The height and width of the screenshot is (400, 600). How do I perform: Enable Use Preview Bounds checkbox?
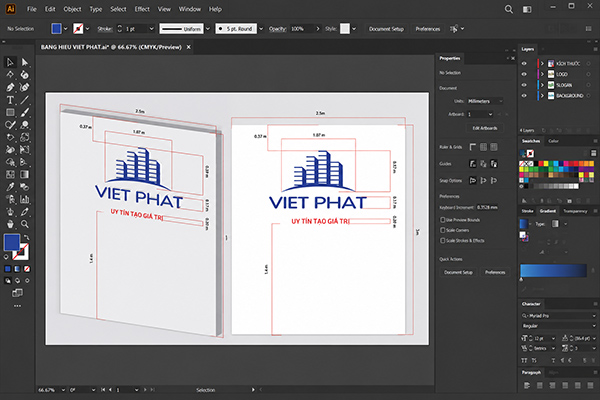(x=442, y=220)
